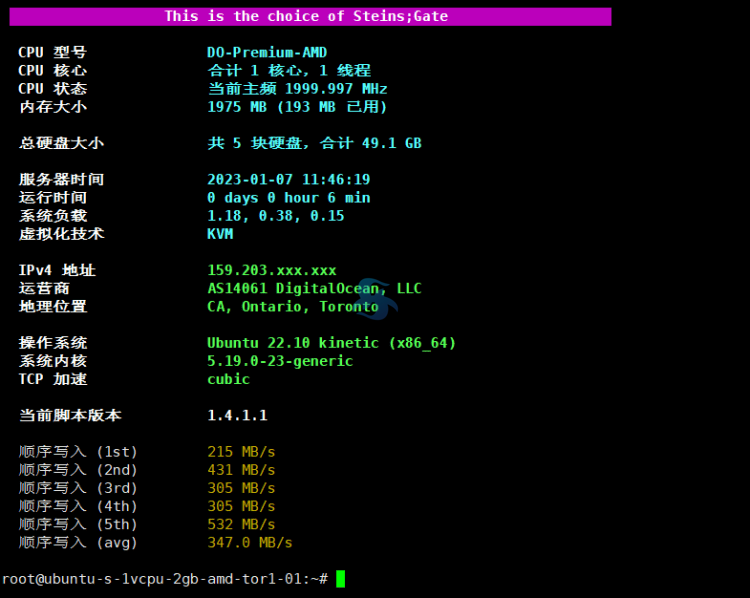Click the DO-Premium-AMD CPU model value
The image size is (750, 598).
point(267,52)
